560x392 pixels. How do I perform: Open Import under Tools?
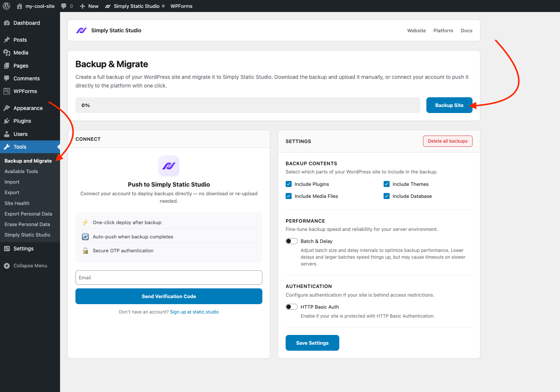click(12, 182)
